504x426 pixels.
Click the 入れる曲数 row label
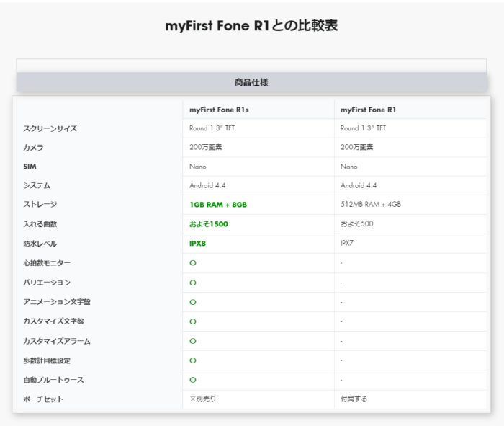point(40,224)
